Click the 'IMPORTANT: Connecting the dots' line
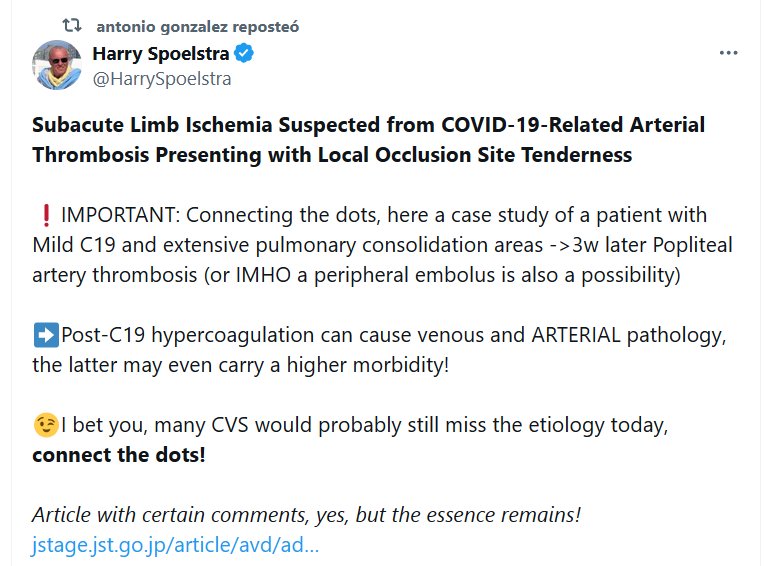This screenshot has height=566, width=764. pos(384,216)
